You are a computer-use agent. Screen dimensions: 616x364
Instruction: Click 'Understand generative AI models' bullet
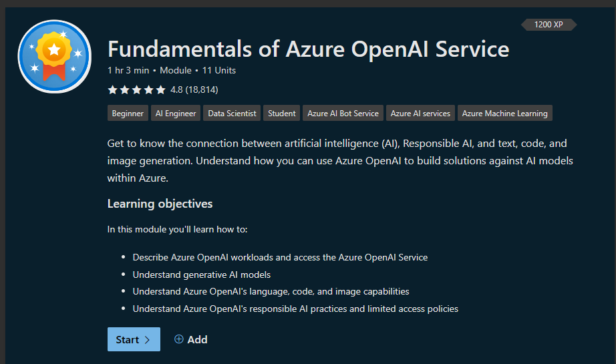(x=202, y=275)
